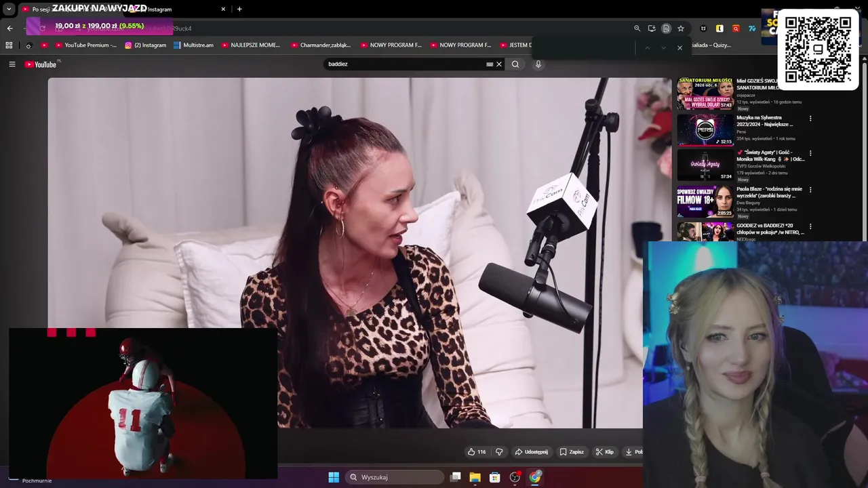Open the YouTube hamburger guide menu
The height and width of the screenshot is (488, 868).
pos(12,64)
